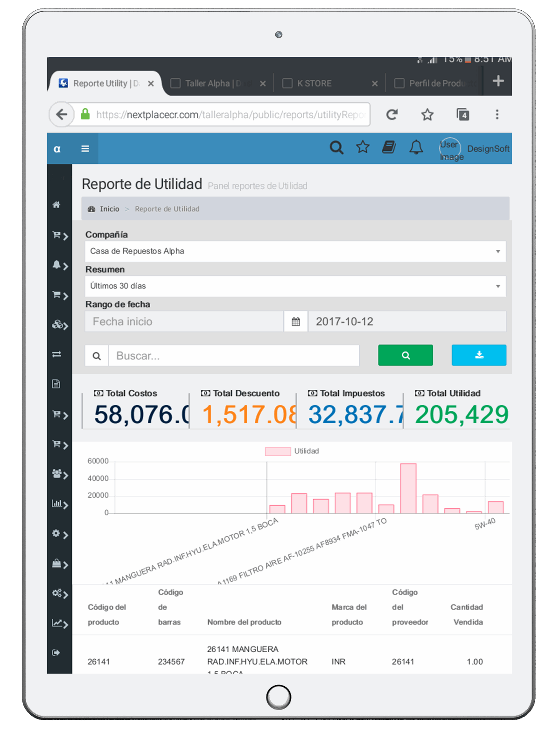Open the document sidebar item

(x=56, y=384)
